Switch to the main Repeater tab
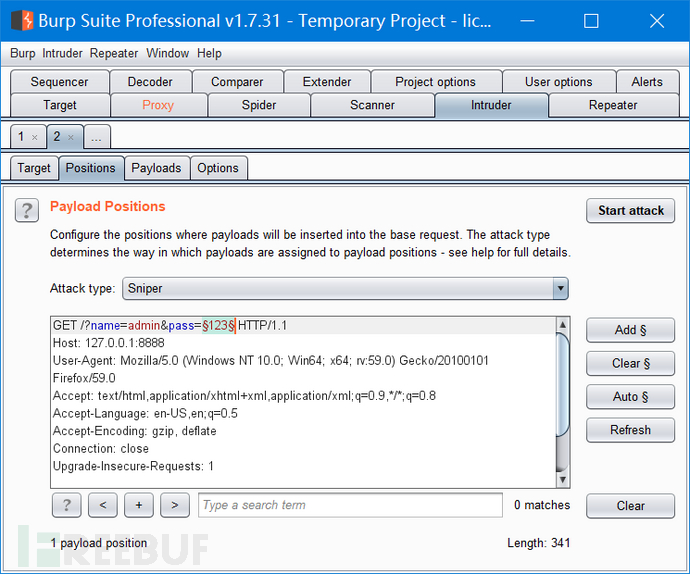This screenshot has width=690, height=574. coord(613,105)
